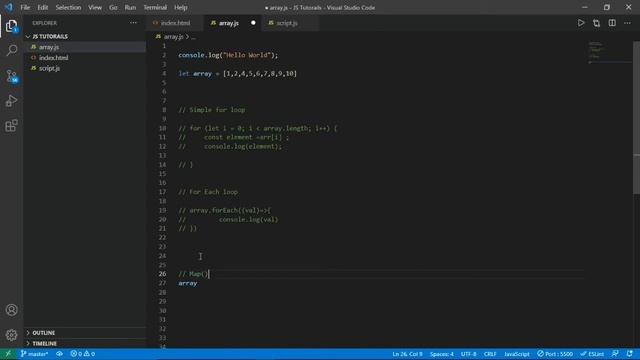Place cursor on console.log "Hello World" line
This screenshot has height=360, width=640.
pyautogui.click(x=228, y=55)
